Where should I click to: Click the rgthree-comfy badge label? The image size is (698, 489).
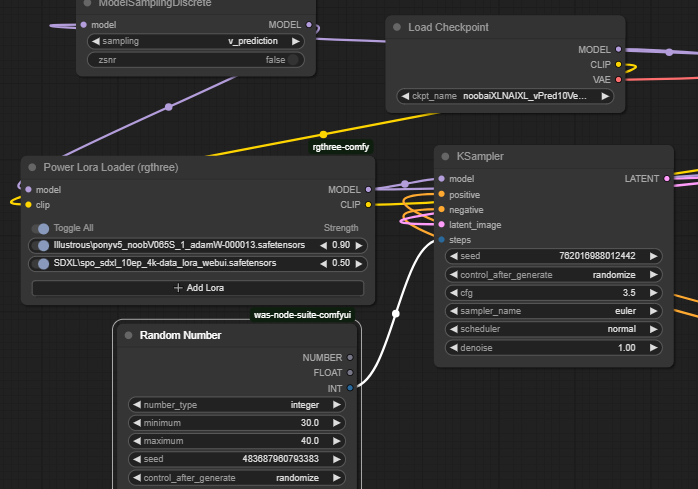click(x=341, y=147)
